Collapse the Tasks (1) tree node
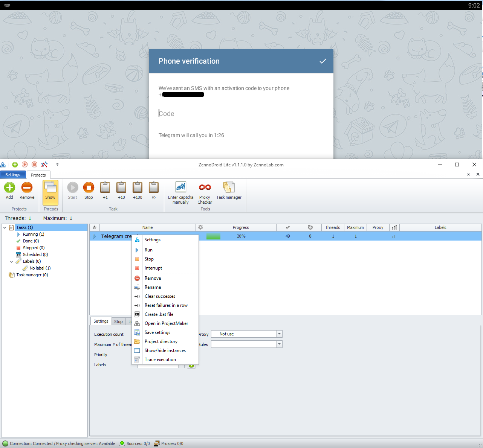 (x=5, y=227)
